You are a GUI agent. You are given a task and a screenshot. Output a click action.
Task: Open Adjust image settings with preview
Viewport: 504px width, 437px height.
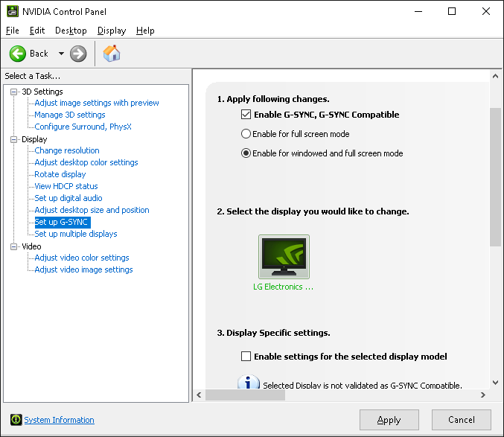tap(97, 103)
